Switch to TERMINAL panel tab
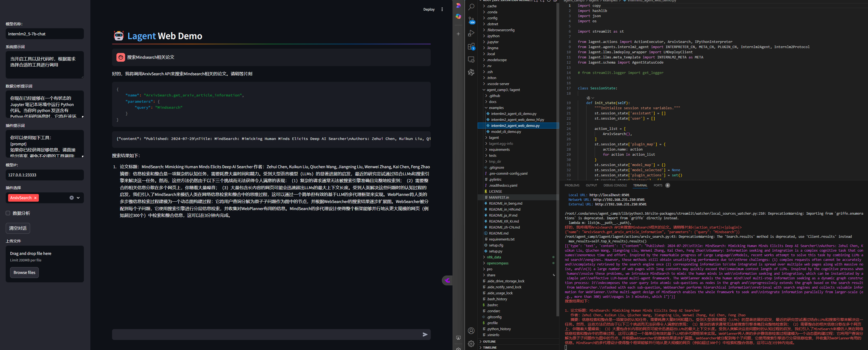 640,185
